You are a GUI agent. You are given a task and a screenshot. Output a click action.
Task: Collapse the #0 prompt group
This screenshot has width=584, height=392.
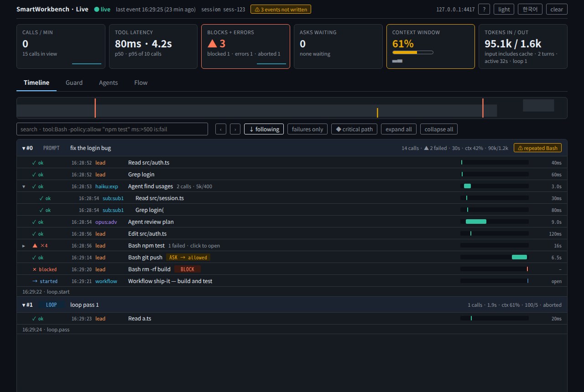click(24, 148)
